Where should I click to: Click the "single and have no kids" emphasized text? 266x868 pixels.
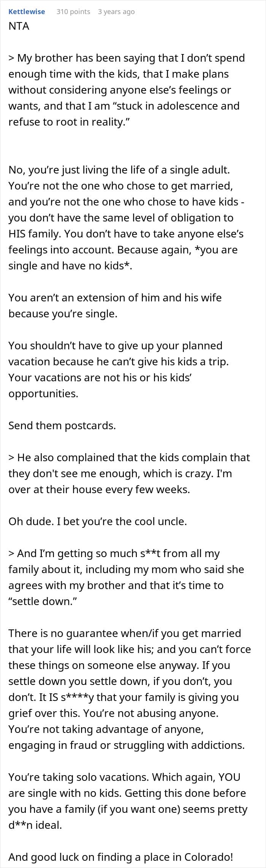click(x=70, y=266)
